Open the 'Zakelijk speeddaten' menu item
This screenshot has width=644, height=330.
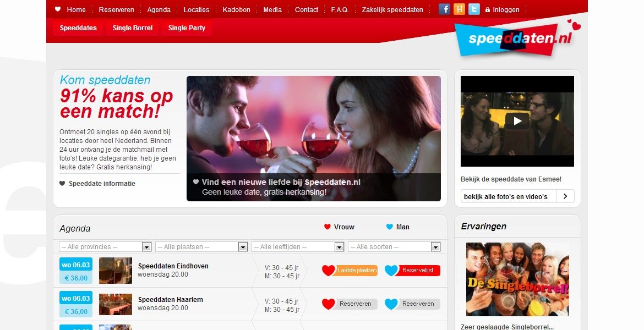coord(392,10)
